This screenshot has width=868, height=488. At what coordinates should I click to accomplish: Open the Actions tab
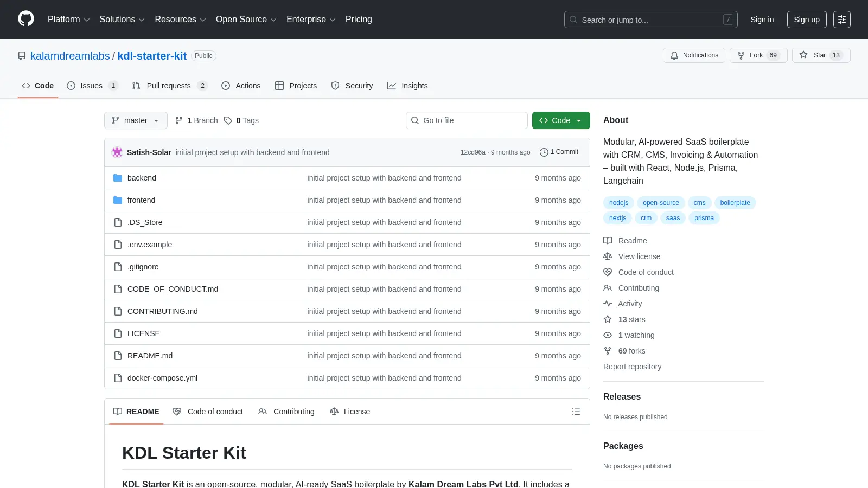tap(241, 86)
